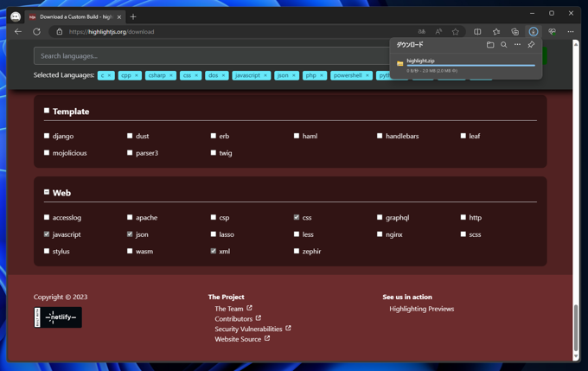
Task: Go back to the previous page
Action: [18, 31]
